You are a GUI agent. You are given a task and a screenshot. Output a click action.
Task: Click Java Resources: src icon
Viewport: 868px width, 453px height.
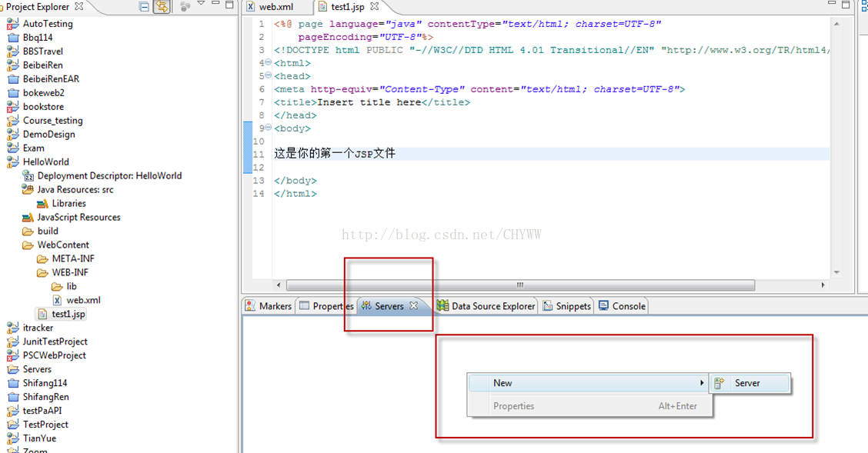coord(28,190)
